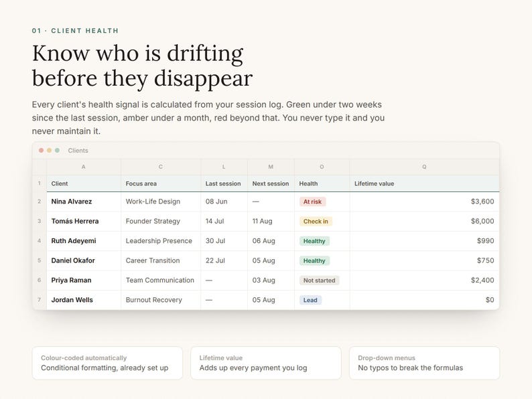The width and height of the screenshot is (532, 399).
Task: Select row 6 number
Action: (x=40, y=280)
